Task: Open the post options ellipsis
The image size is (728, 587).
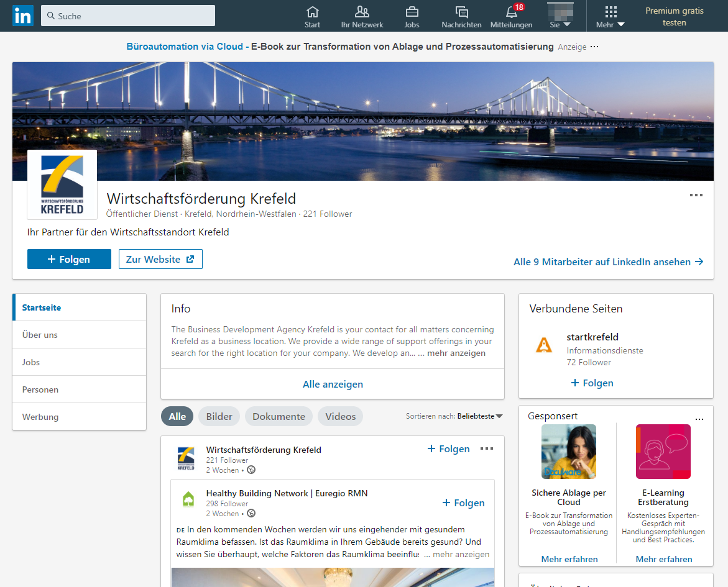Action: click(487, 448)
